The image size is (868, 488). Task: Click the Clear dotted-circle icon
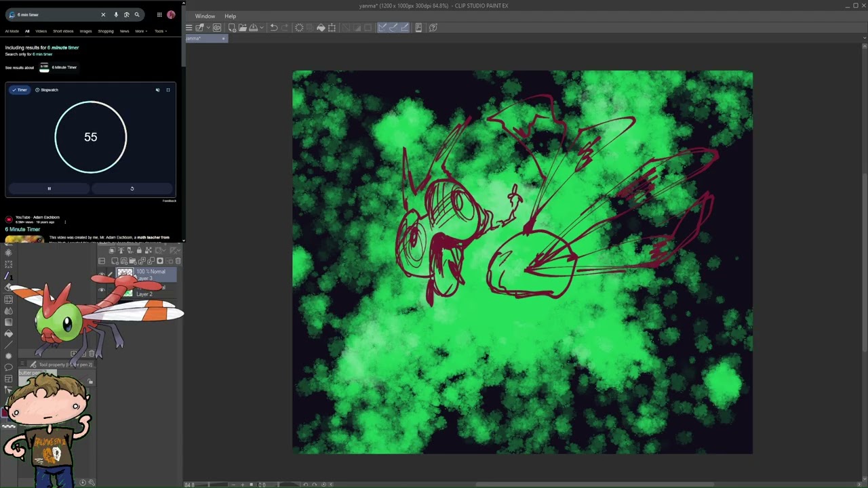299,28
